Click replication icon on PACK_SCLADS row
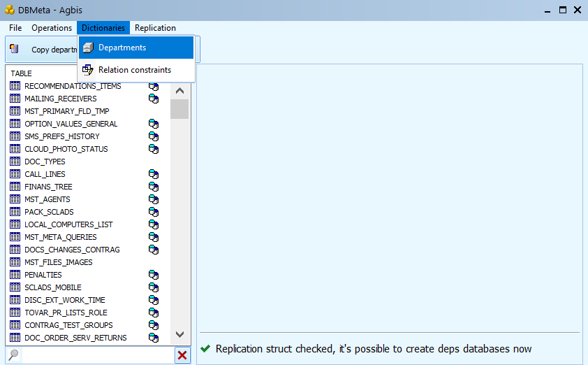588x365 pixels. 154,212
